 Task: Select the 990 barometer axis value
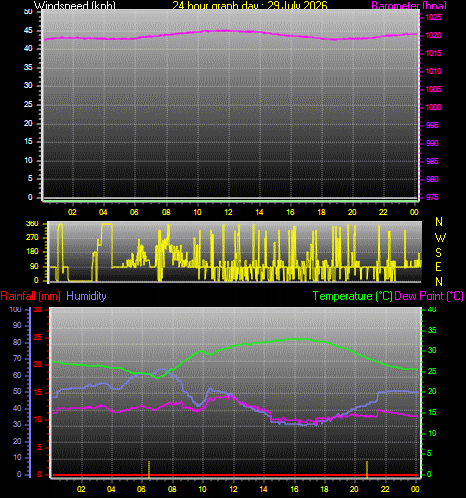[432, 143]
